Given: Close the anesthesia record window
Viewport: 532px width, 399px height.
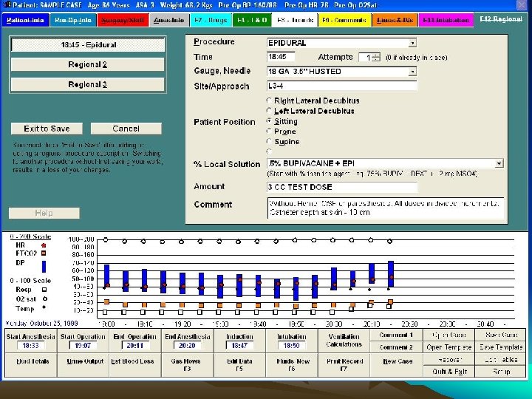Looking at the screenshot, I should 522,4.
